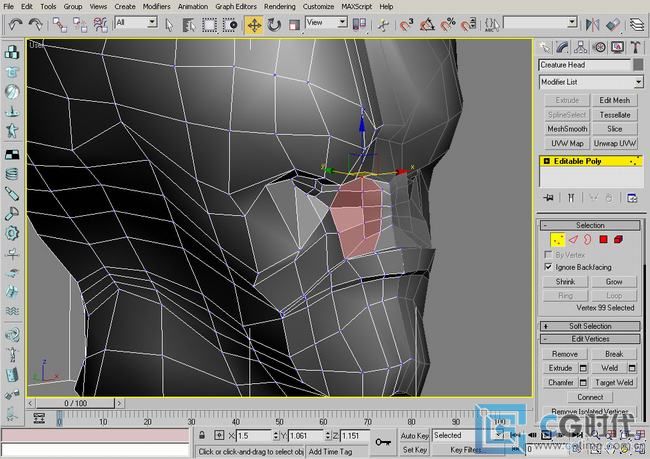Click the Grow selection button
Viewport: 650px width, 459px height.
(614, 282)
